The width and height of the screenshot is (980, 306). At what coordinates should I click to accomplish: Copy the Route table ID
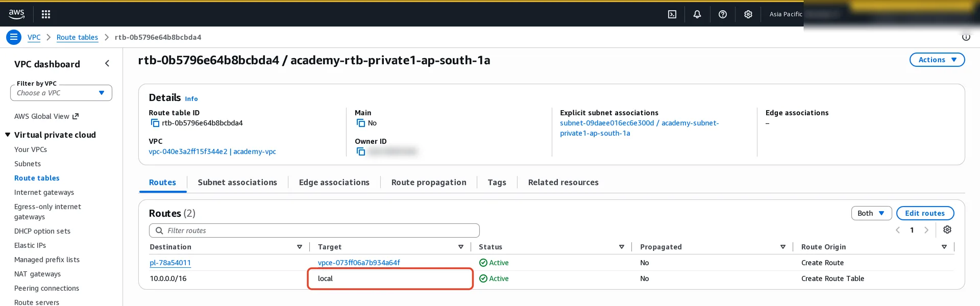155,123
